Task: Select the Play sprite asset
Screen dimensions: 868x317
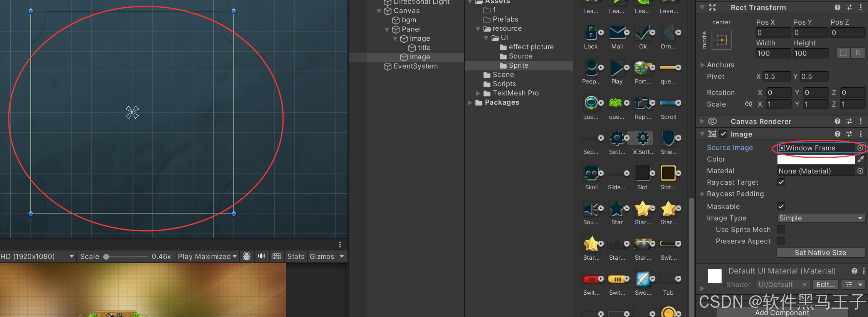Action: [617, 68]
